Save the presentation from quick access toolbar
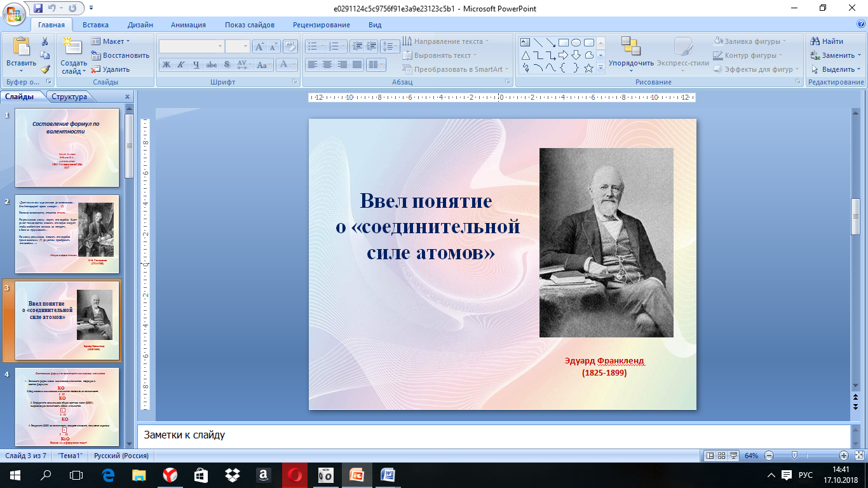 pyautogui.click(x=38, y=8)
